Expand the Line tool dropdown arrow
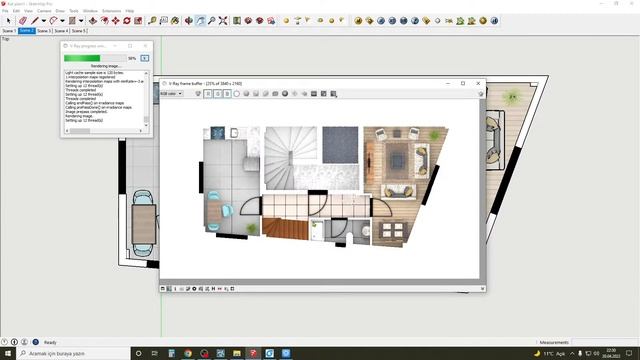The height and width of the screenshot is (360, 640). pos(44,20)
